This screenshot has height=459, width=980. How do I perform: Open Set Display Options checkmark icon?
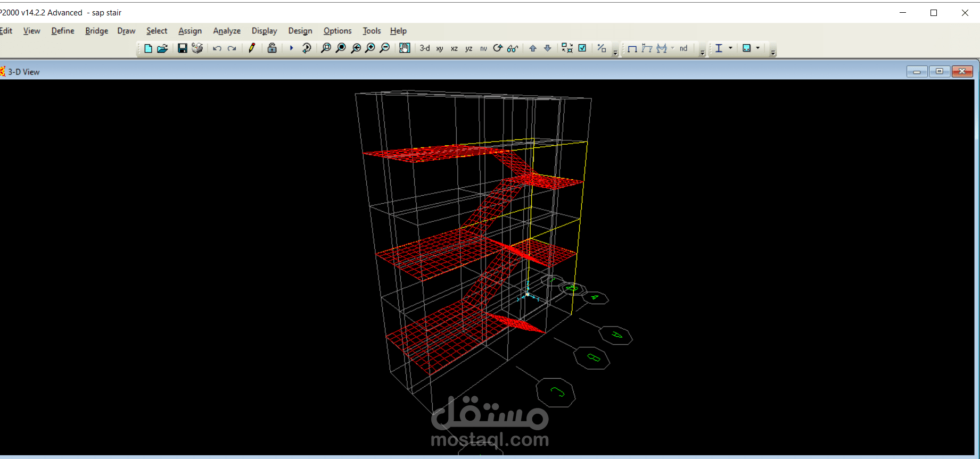pos(582,48)
